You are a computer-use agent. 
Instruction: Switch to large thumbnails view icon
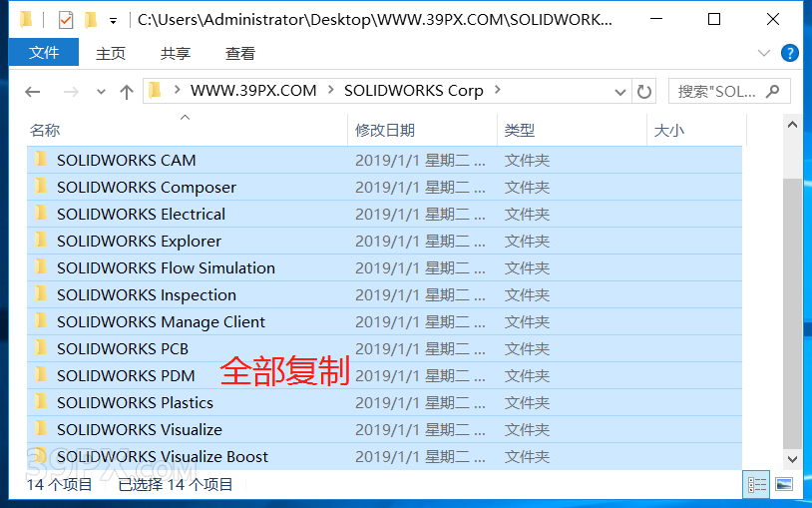tap(784, 484)
